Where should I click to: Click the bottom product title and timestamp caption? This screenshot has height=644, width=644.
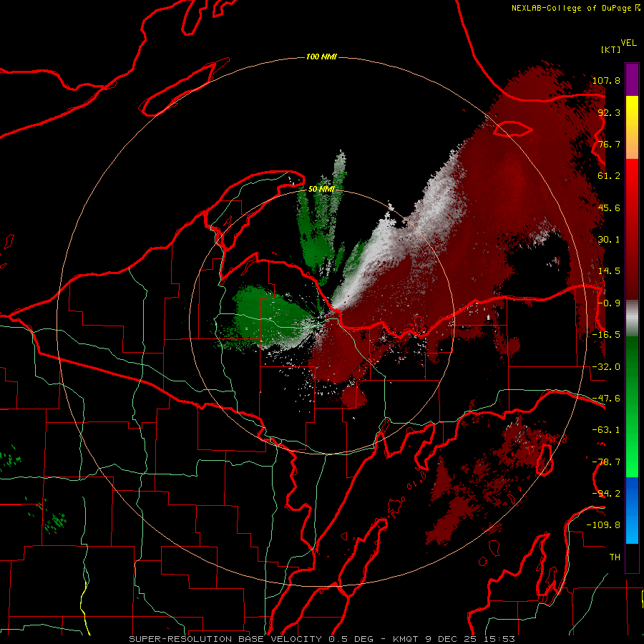(x=321, y=639)
